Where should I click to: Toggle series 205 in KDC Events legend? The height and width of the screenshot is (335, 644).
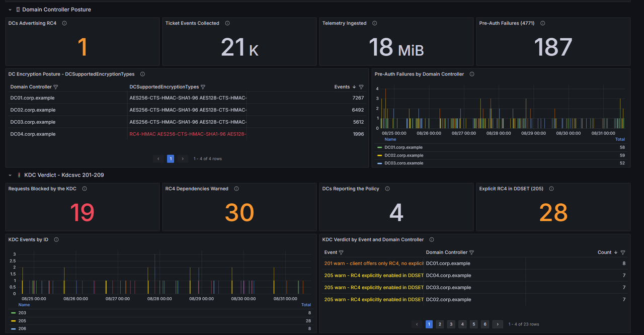coord(22,321)
